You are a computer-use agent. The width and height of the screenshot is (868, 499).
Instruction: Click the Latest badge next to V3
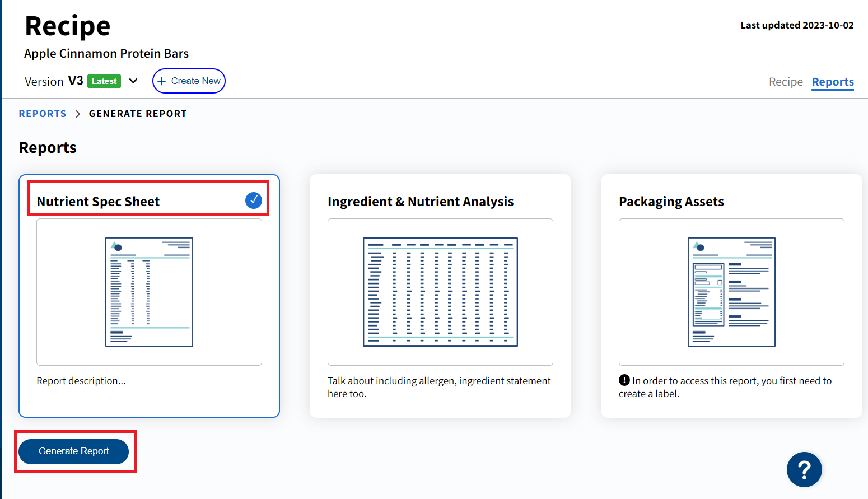[x=104, y=81]
